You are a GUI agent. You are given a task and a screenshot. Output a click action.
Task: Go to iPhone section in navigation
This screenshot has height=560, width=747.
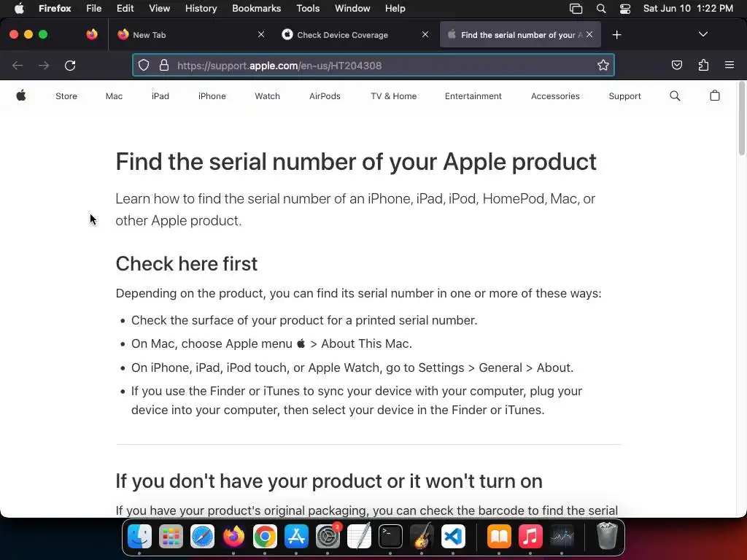click(212, 96)
